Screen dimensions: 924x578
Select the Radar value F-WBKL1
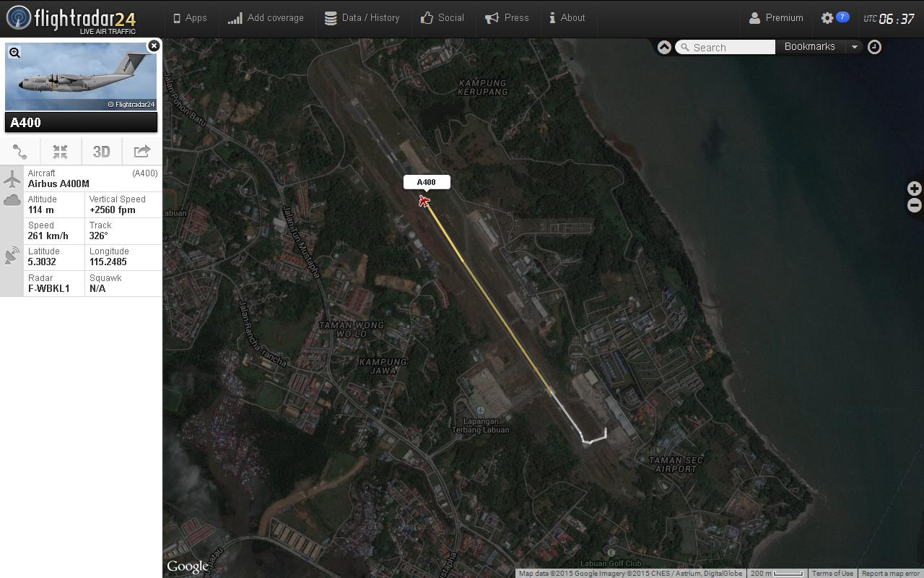tap(49, 288)
